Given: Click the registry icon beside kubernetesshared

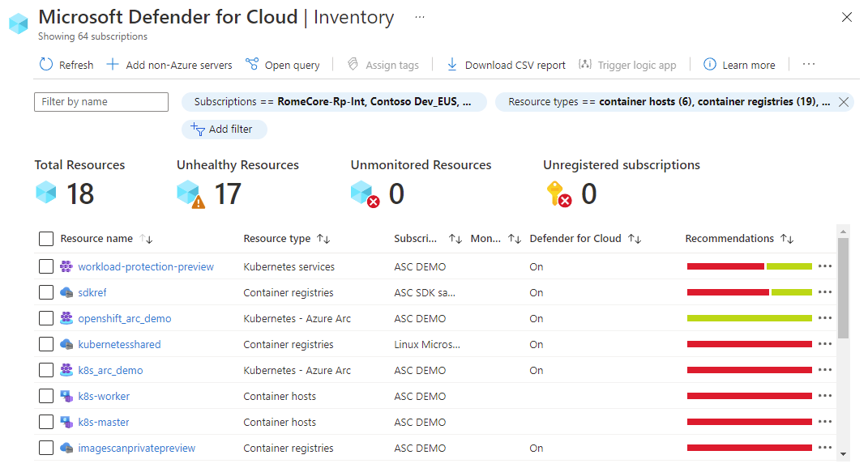Looking at the screenshot, I should click(66, 344).
